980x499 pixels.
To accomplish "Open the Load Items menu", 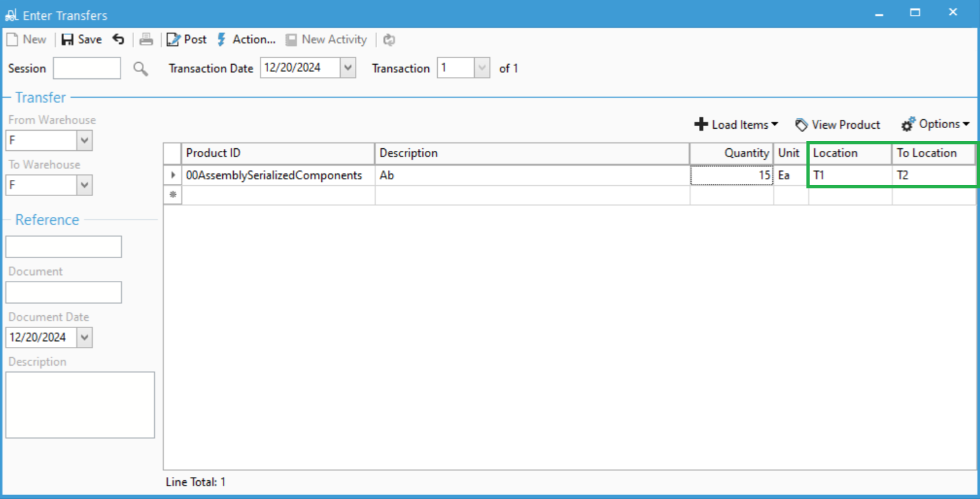I will [736, 125].
